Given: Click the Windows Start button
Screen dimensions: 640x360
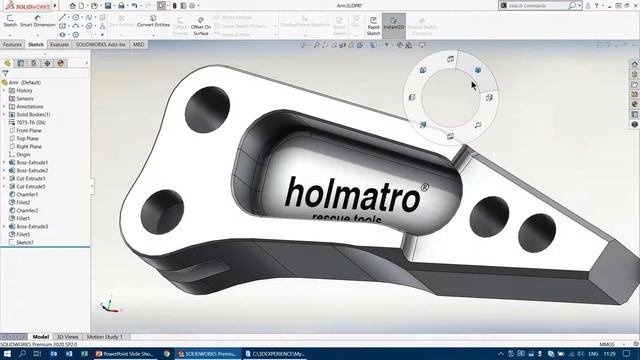Looking at the screenshot, I should tap(7, 354).
